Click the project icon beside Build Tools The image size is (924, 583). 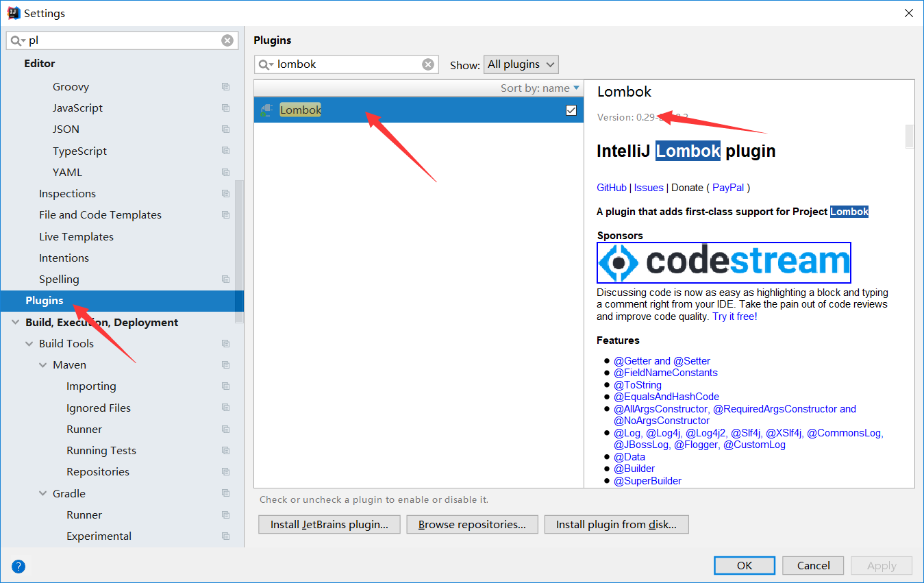click(x=226, y=344)
